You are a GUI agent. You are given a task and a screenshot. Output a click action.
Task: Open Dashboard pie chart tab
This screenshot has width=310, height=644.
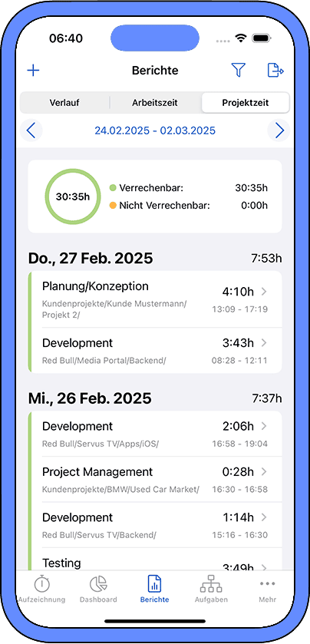98,589
